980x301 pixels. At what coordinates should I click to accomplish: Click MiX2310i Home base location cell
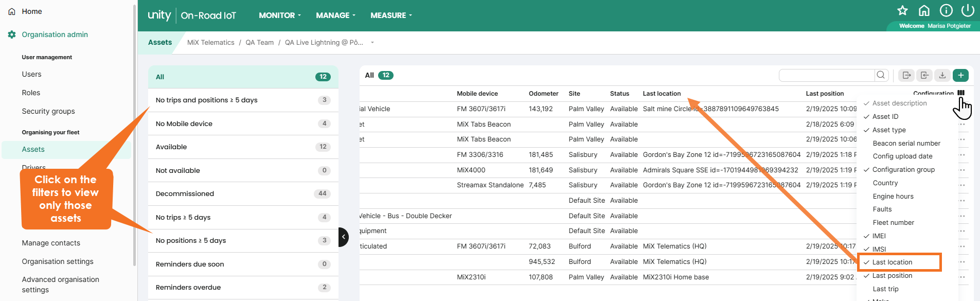[675, 277]
